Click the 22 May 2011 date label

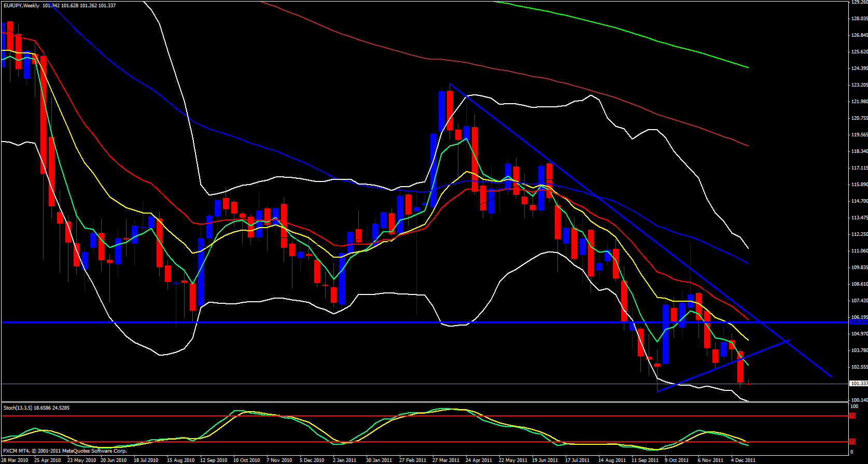(x=513, y=460)
